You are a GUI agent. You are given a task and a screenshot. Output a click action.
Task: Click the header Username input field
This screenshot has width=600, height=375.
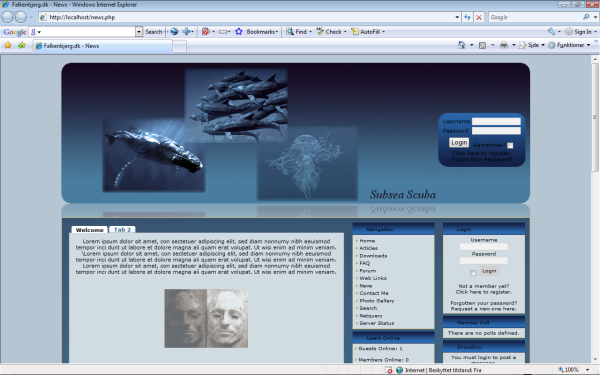pos(496,121)
